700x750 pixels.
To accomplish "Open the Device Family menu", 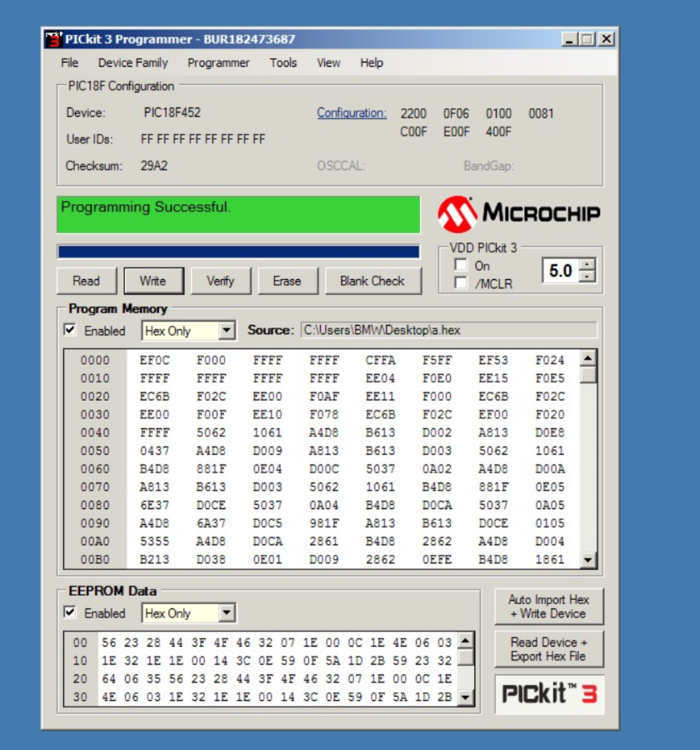I will pos(132,62).
